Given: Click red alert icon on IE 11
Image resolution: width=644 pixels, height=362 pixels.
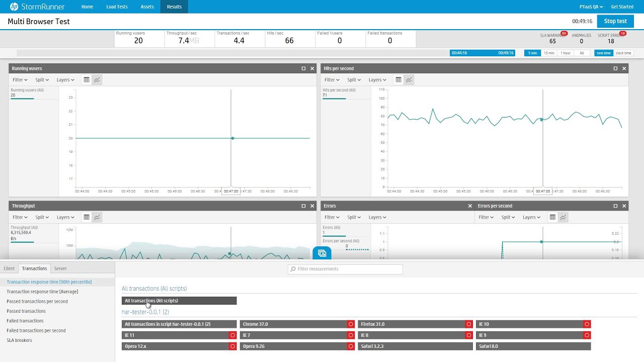Looking at the screenshot, I should 232,335.
